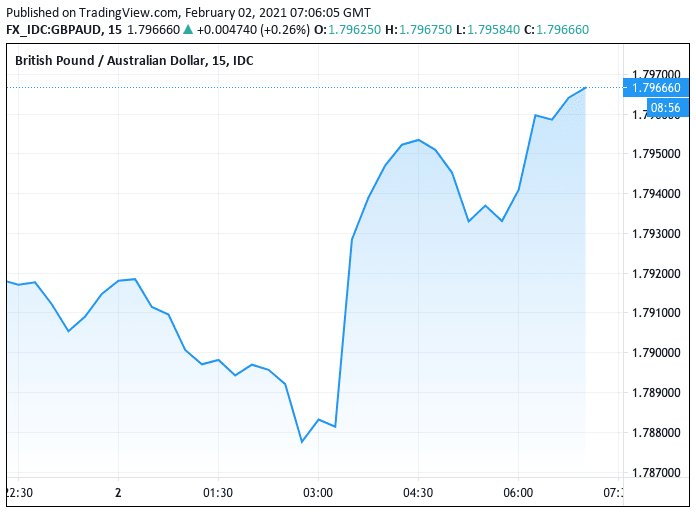The image size is (696, 513).
Task: Click the 04:30 label on time axis
Action: coord(418,493)
